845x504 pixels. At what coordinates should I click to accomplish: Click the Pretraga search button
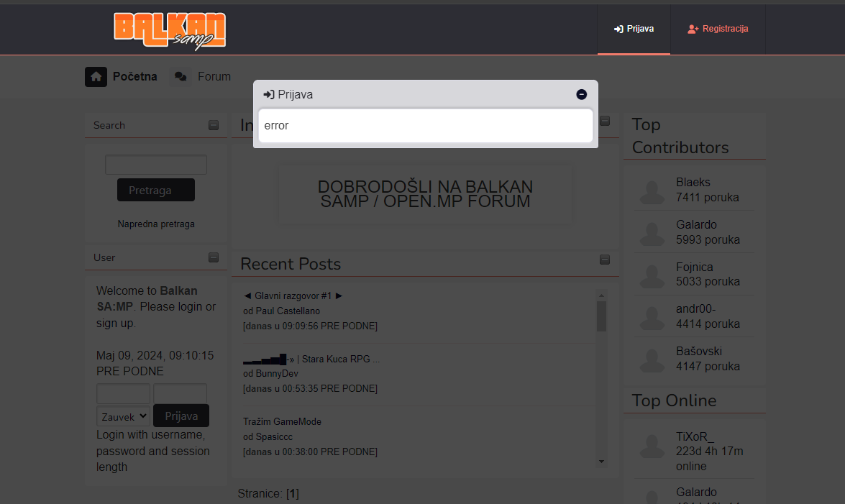coord(156,190)
